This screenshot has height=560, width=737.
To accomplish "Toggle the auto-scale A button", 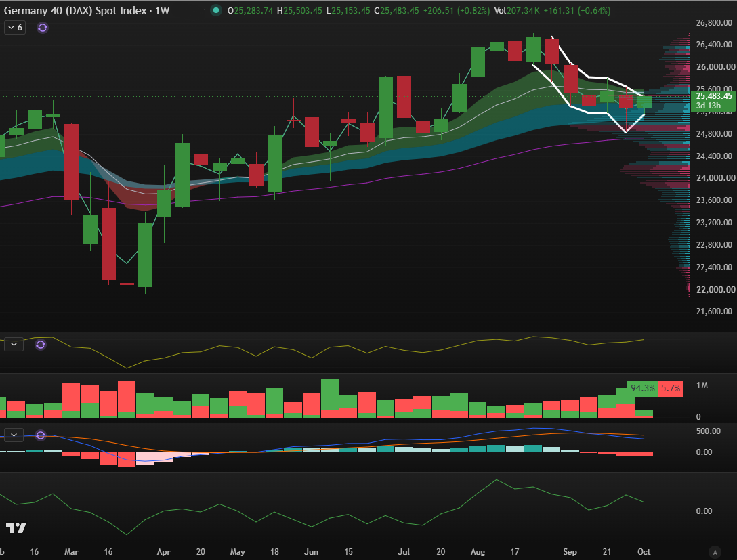I will 715,552.
